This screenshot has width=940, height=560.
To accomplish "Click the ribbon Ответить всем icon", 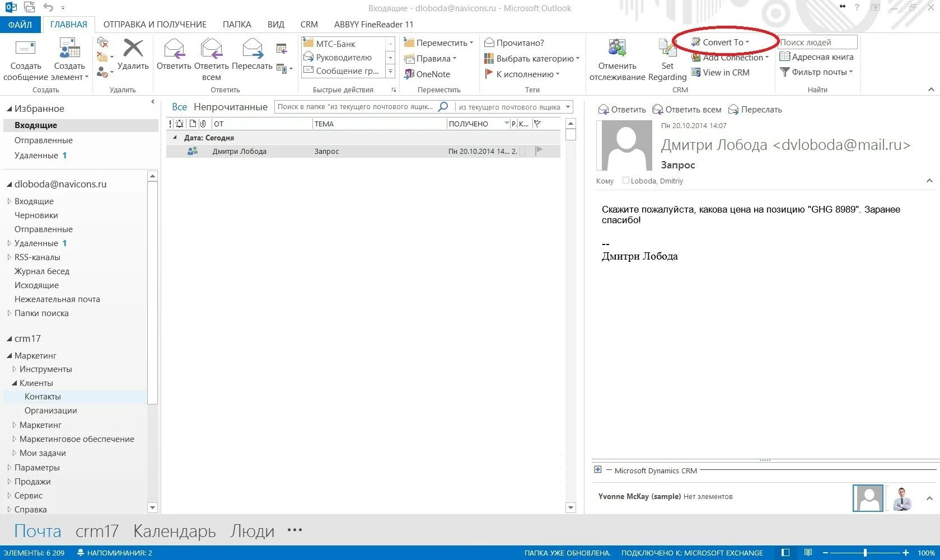I will tap(212, 49).
